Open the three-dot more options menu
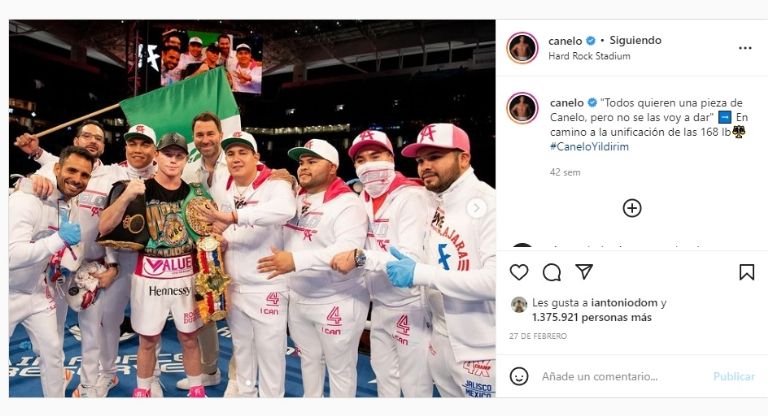Screen dimensions: 768x416 coord(745,48)
